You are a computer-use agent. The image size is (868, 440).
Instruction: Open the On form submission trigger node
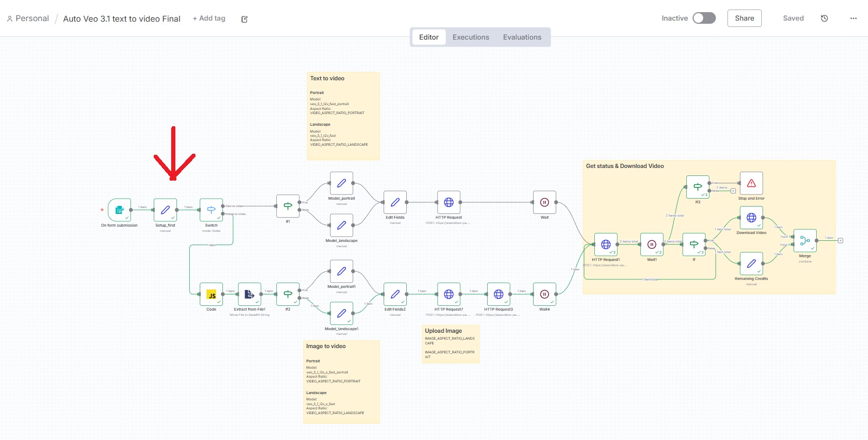point(119,210)
